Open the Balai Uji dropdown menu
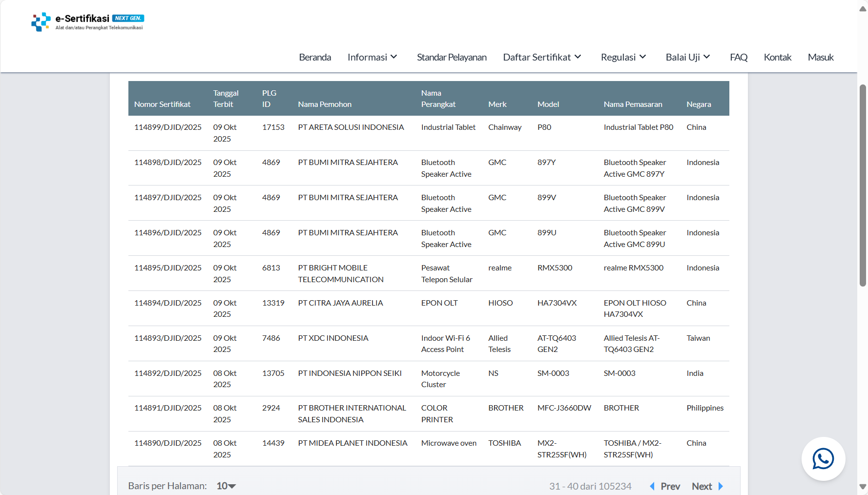 [x=687, y=57]
